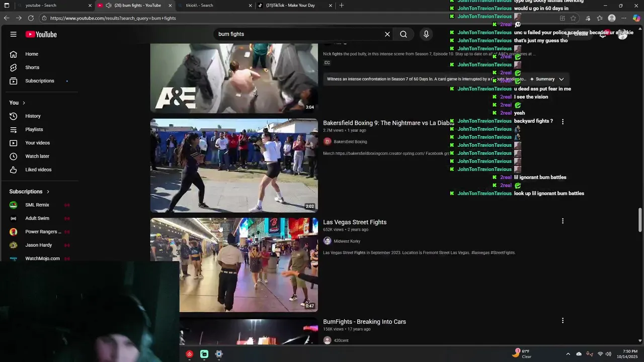Open the Las Vegas Street Fights thumbnail
This screenshot has height=362, width=644.
[x=234, y=265]
